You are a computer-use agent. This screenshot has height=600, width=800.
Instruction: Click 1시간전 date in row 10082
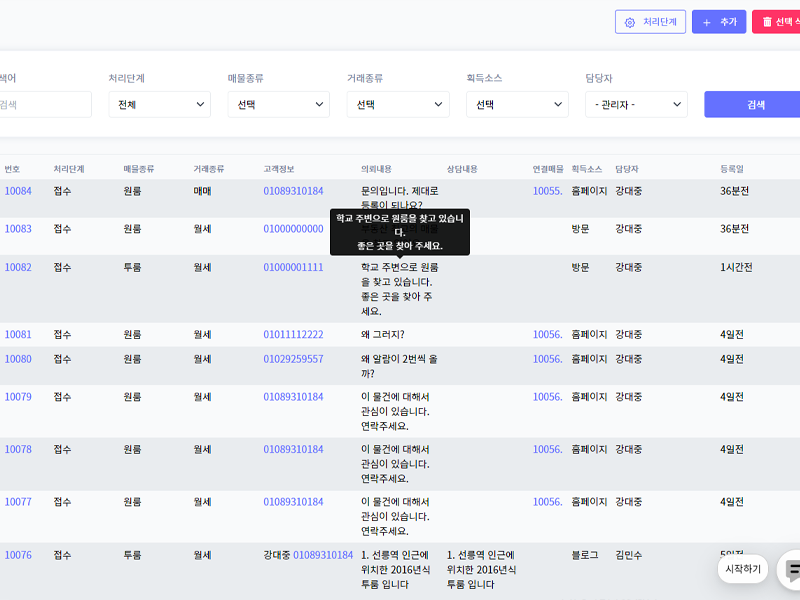pos(736,267)
